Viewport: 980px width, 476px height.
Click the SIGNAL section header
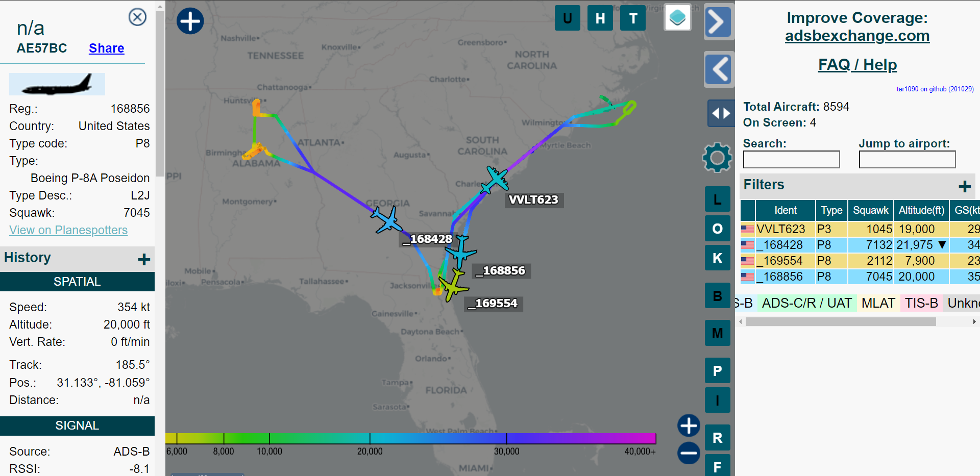pyautogui.click(x=77, y=425)
